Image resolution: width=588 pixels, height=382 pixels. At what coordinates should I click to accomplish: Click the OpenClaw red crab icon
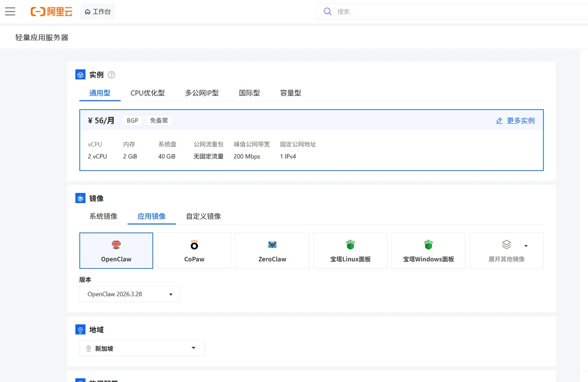point(116,245)
